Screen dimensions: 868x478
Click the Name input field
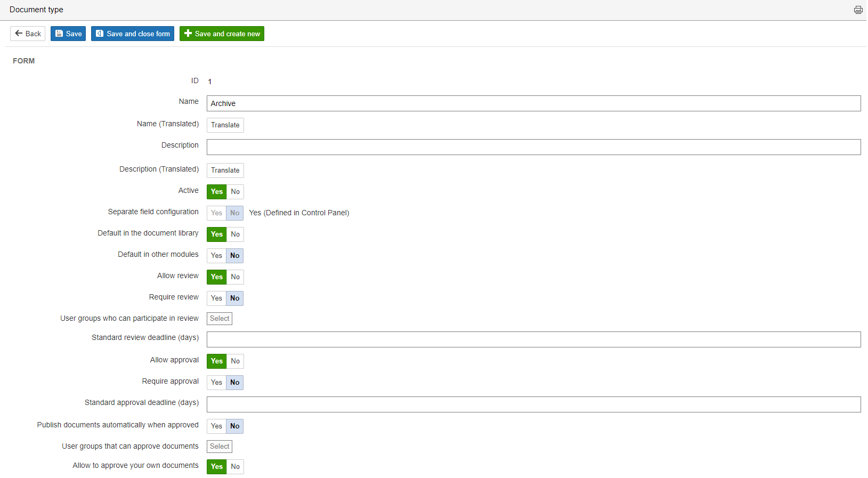point(533,103)
